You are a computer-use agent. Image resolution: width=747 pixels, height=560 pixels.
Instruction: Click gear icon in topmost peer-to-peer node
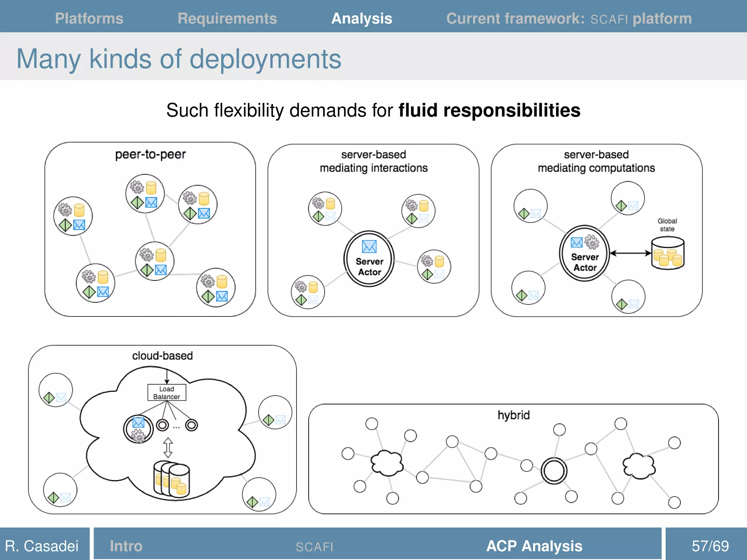click(137, 187)
